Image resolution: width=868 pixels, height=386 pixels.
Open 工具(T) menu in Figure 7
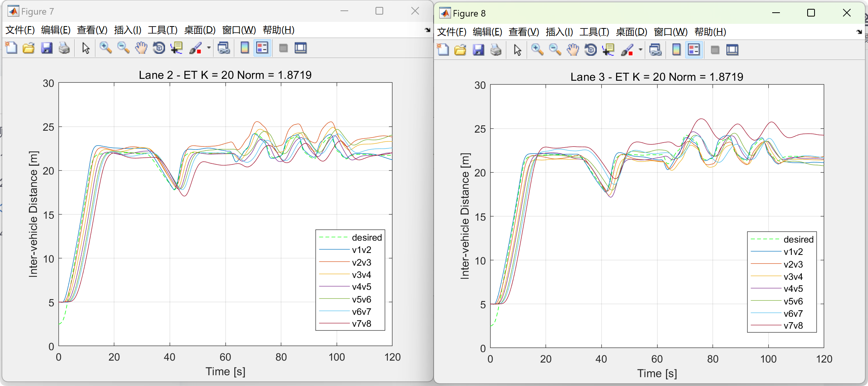162,30
